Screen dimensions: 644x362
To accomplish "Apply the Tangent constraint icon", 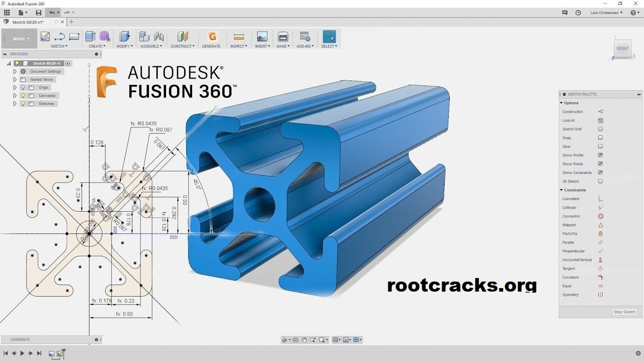I will click(600, 268).
